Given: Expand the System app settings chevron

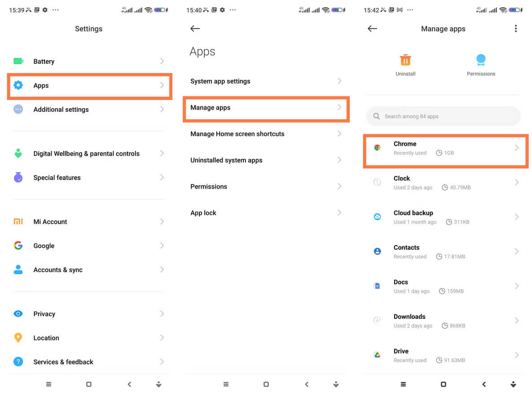Looking at the screenshot, I should click(x=339, y=81).
